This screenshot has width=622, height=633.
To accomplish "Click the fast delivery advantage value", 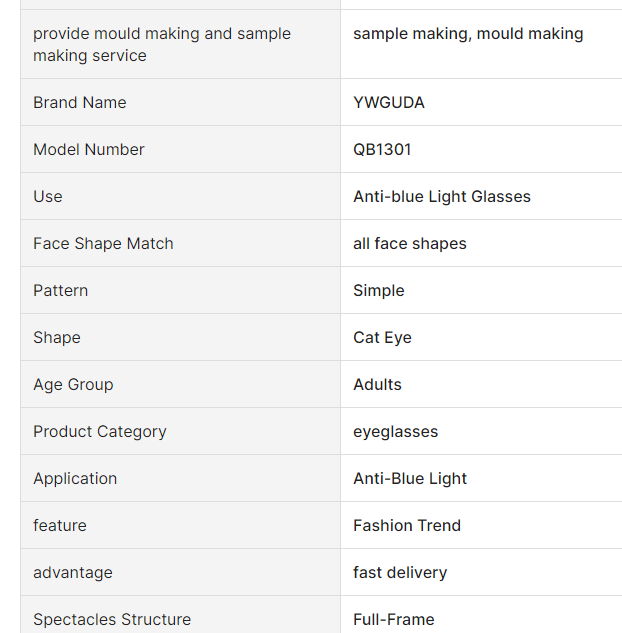I will [x=400, y=572].
